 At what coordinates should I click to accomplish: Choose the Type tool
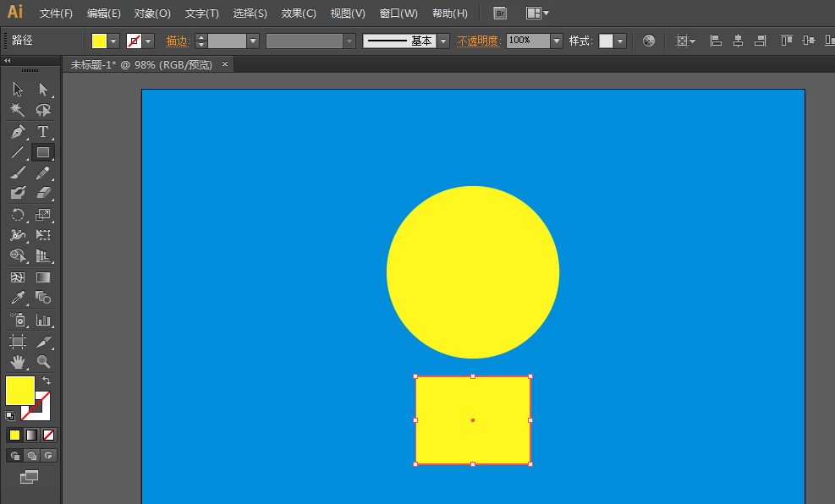tap(43, 131)
